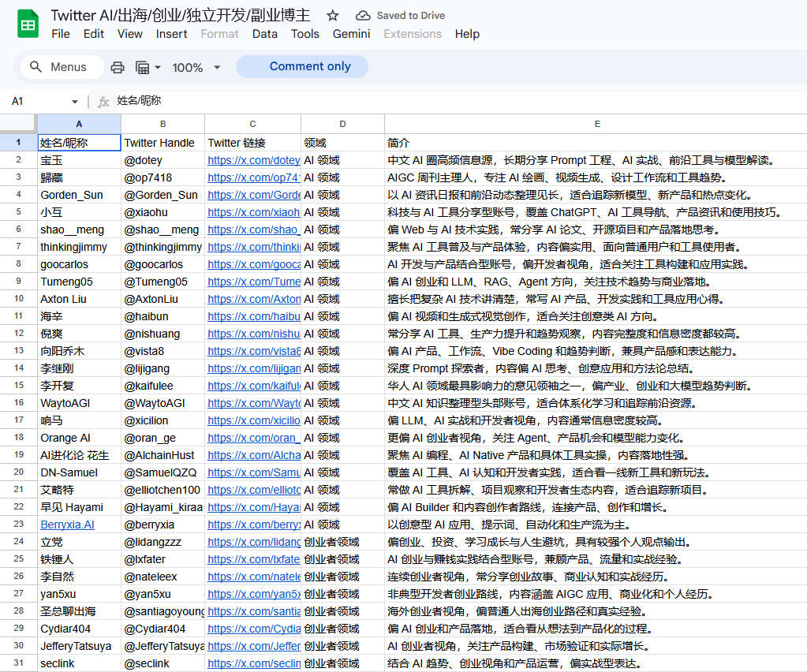The height and width of the screenshot is (672, 807).
Task: Select row 31 header
Action: [x=18, y=663]
